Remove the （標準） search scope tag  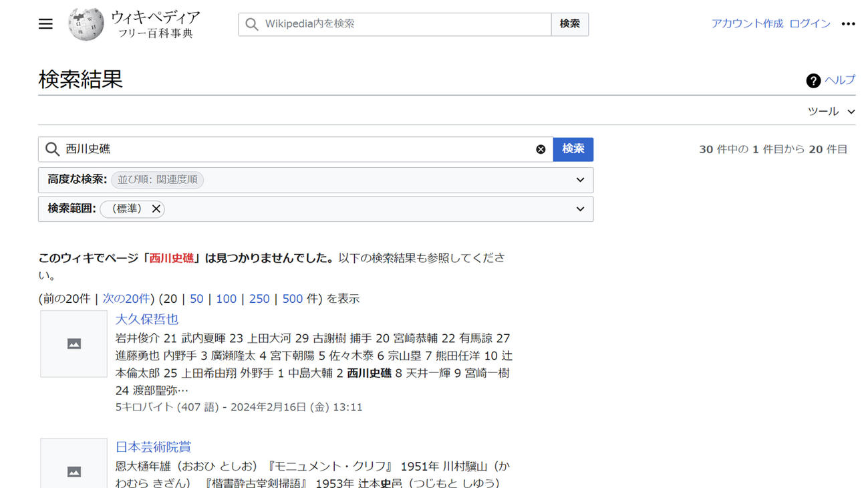[156, 209]
